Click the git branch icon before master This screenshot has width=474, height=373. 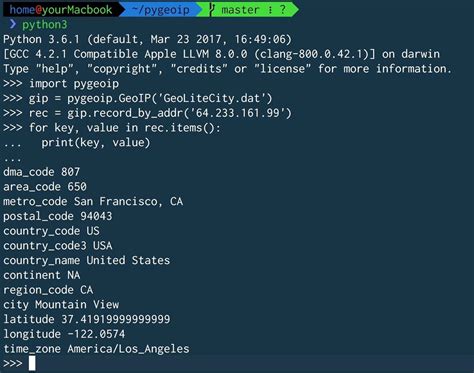[211, 9]
